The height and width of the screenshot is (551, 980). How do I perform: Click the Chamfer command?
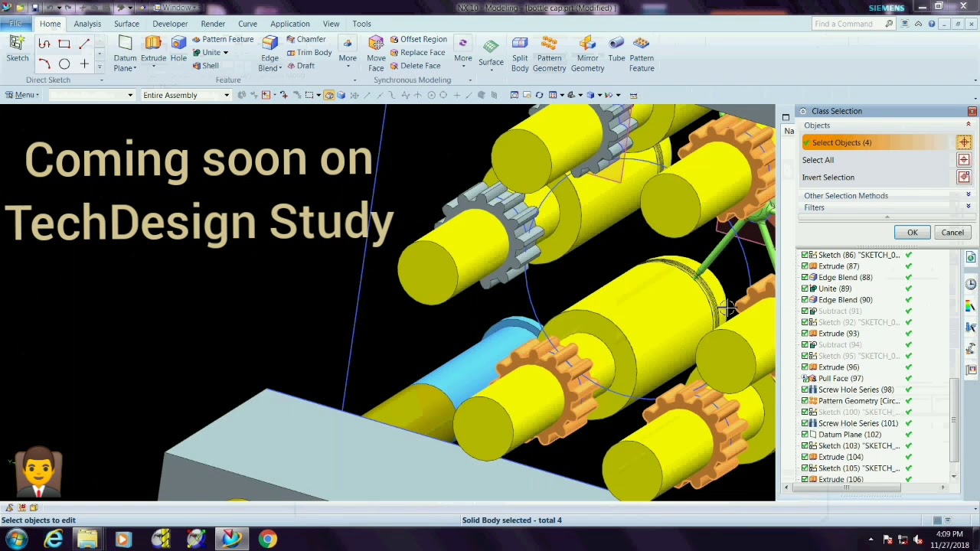(x=306, y=39)
